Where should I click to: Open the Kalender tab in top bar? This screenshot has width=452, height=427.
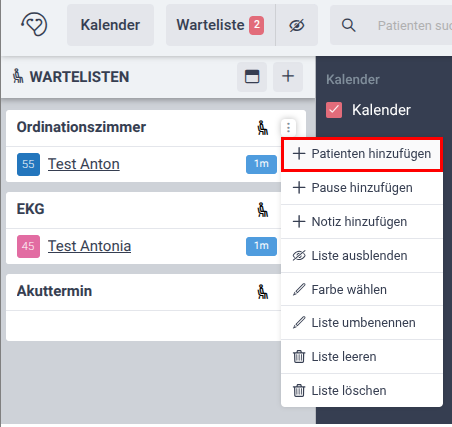(x=110, y=25)
